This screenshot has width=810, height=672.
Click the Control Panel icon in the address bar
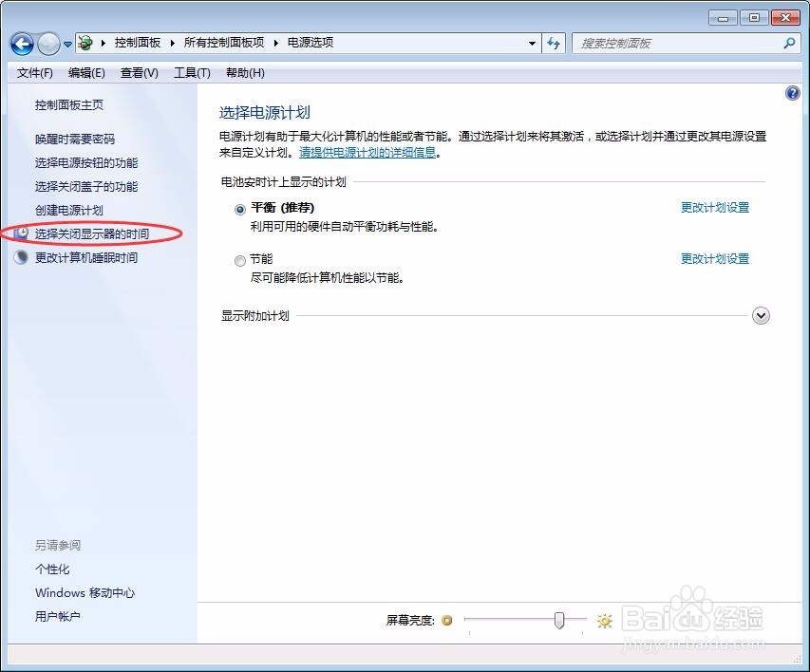(85, 43)
